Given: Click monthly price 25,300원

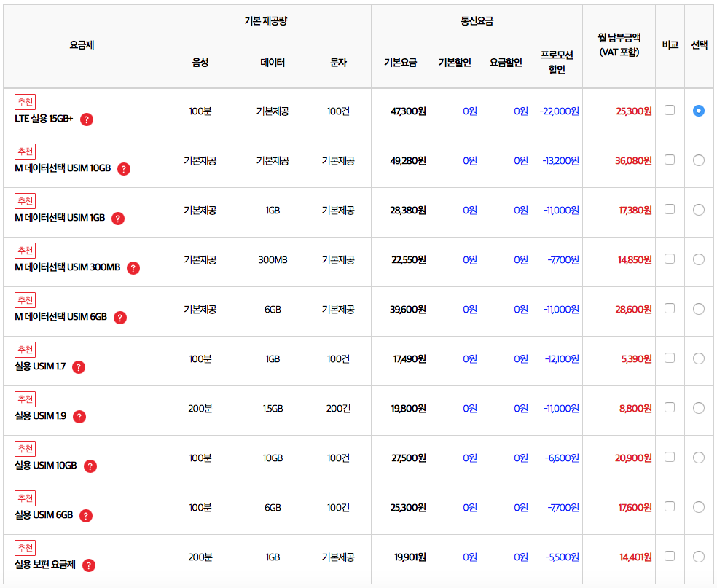Looking at the screenshot, I should pos(634,111).
